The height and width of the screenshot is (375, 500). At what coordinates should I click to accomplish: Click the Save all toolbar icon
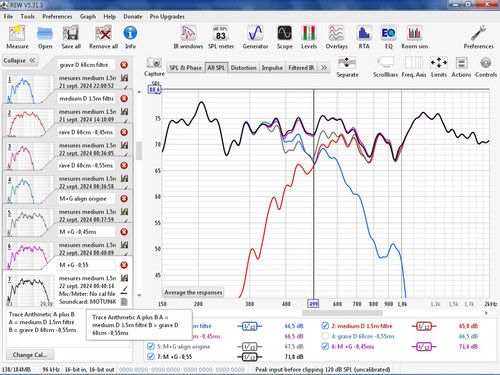71,37
